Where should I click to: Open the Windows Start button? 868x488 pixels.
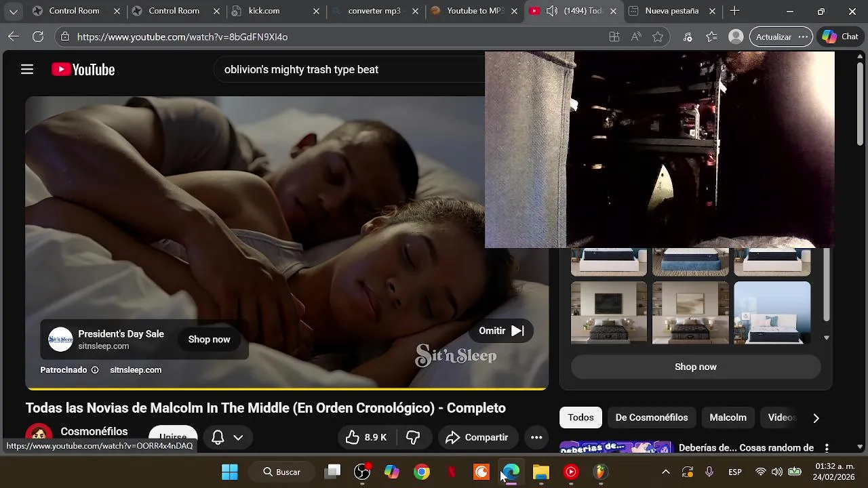pos(230,472)
